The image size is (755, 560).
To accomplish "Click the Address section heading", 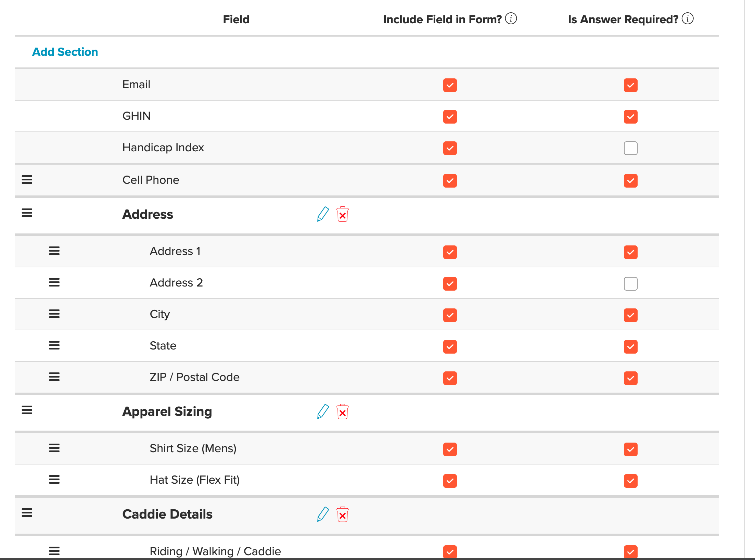I will 148,214.
